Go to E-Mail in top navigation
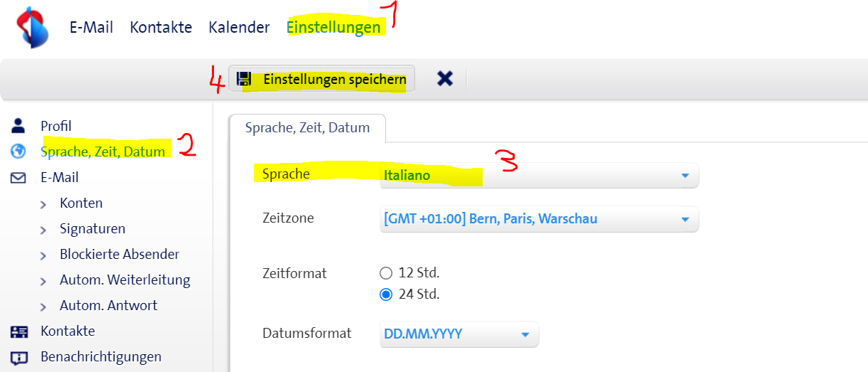 tap(91, 28)
